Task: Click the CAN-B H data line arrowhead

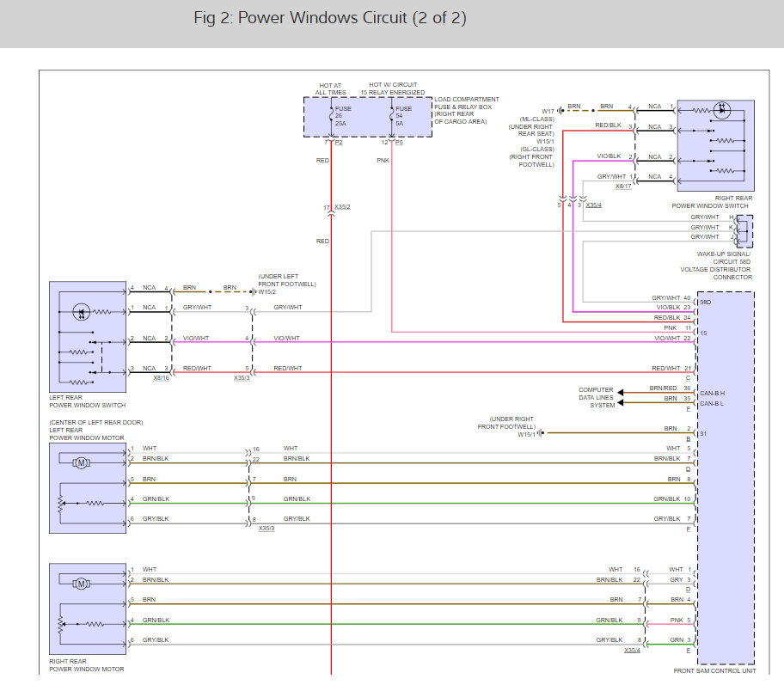Action: [621, 390]
